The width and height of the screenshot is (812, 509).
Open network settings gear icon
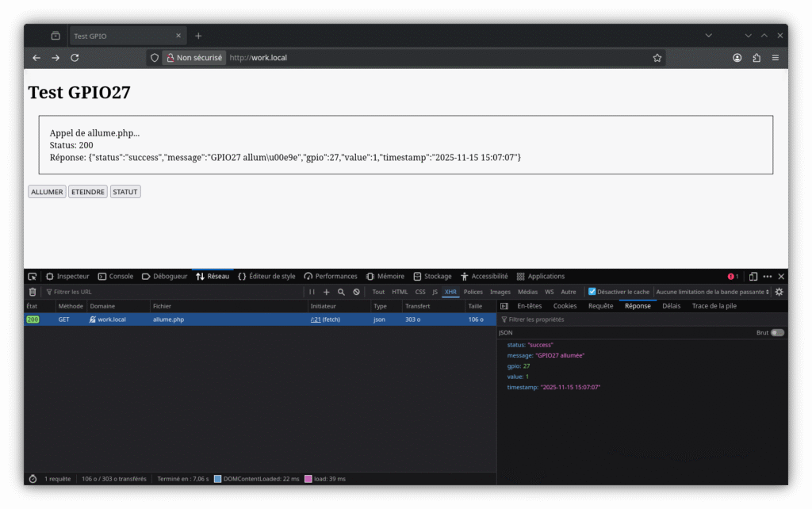[779, 292]
